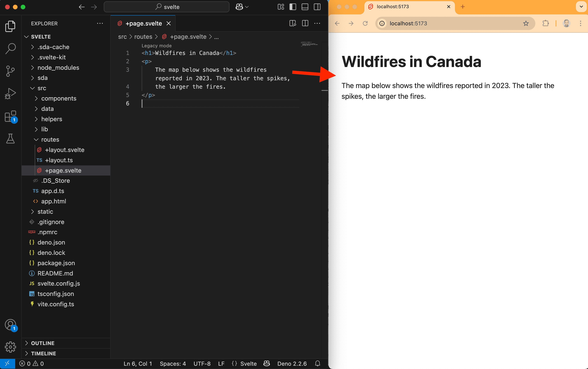Expand the lib folder
Image resolution: width=588 pixels, height=369 pixels.
pyautogui.click(x=44, y=129)
